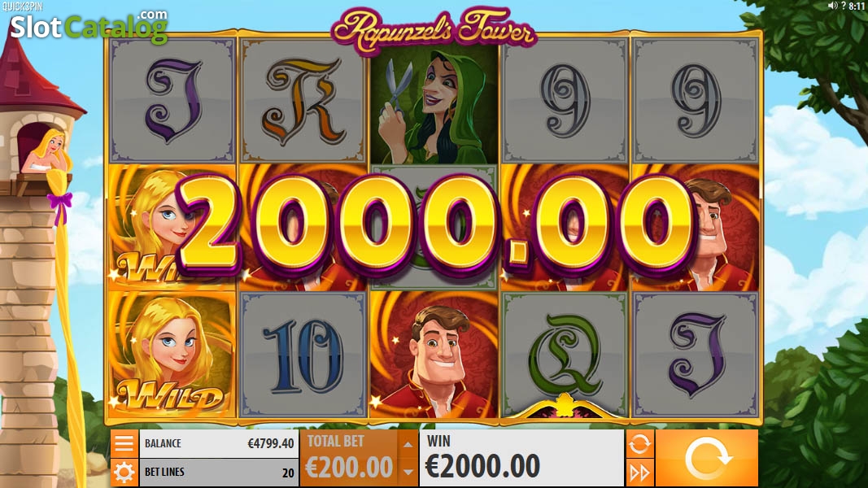Image resolution: width=868 pixels, height=488 pixels.
Task: Start a spin with the large spin button
Action: (707, 458)
